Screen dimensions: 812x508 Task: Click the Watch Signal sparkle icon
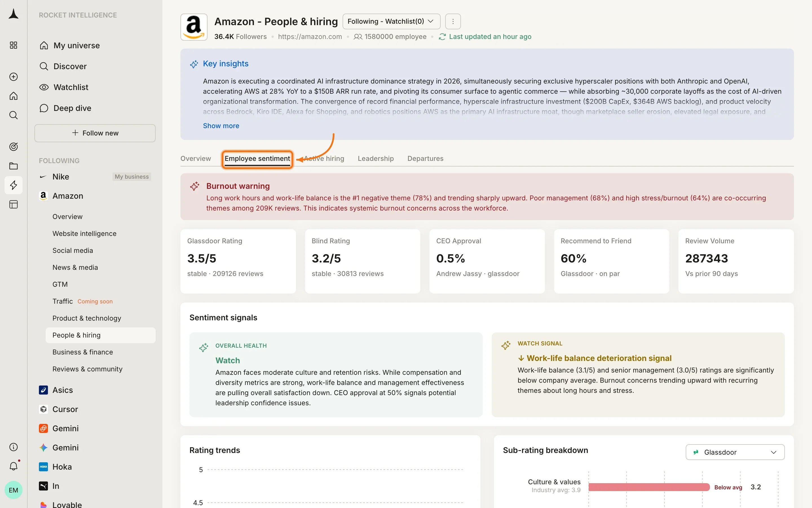click(x=506, y=345)
